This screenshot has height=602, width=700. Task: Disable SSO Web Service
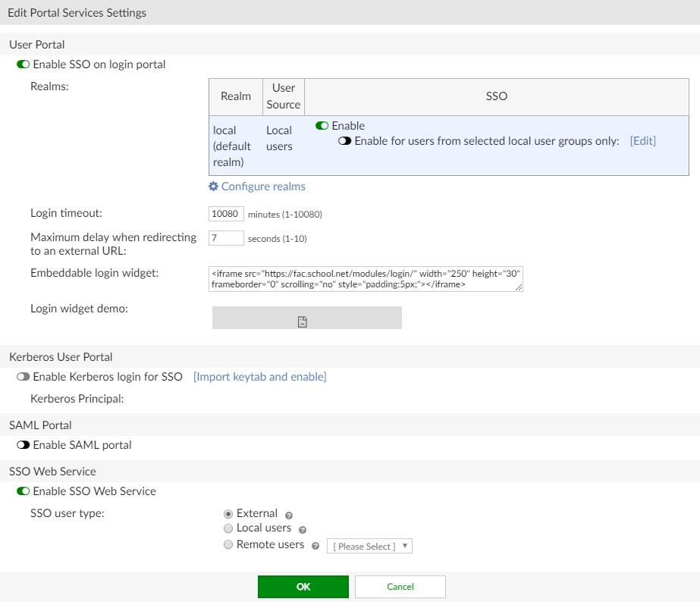[22, 491]
